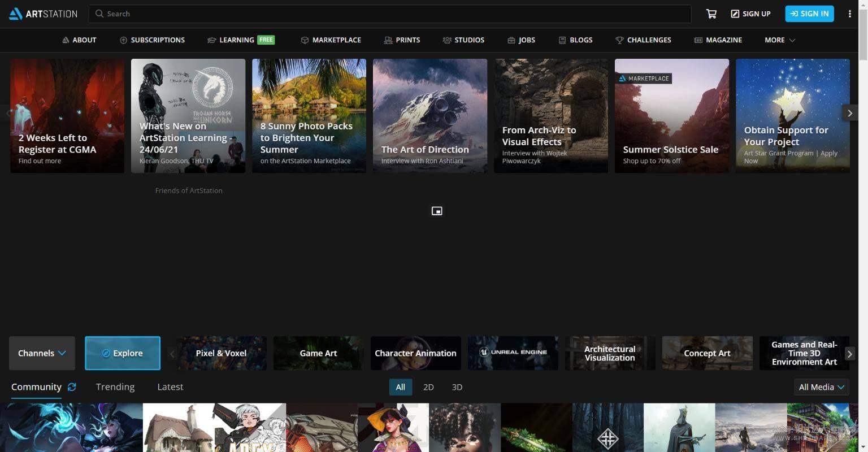Open the 2 Weeks Left to Register at CGMA card
The height and width of the screenshot is (452, 868).
click(67, 116)
